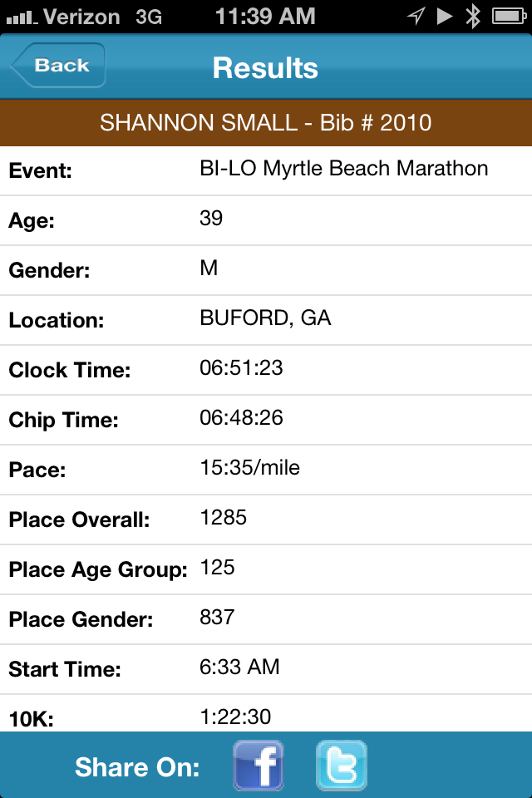Image resolution: width=532 pixels, height=798 pixels.
Task: Tap the Back button
Action: [x=58, y=65]
